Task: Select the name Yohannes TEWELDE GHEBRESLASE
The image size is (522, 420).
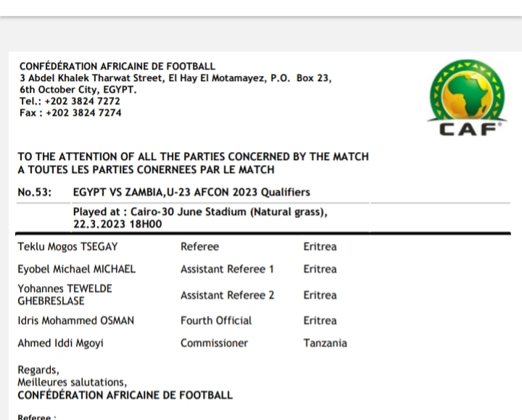Action: click(65, 294)
